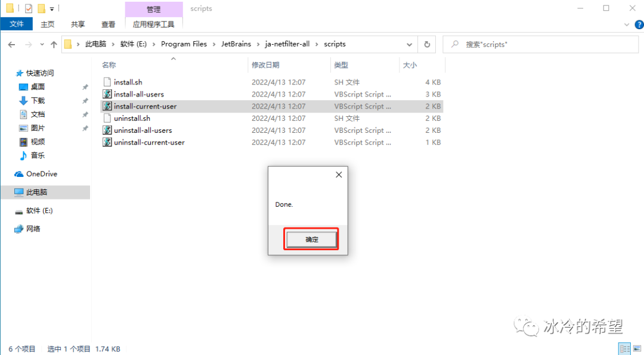Click the 管理 contextual tab header
Viewport: 644px width, 355px height.
[154, 9]
